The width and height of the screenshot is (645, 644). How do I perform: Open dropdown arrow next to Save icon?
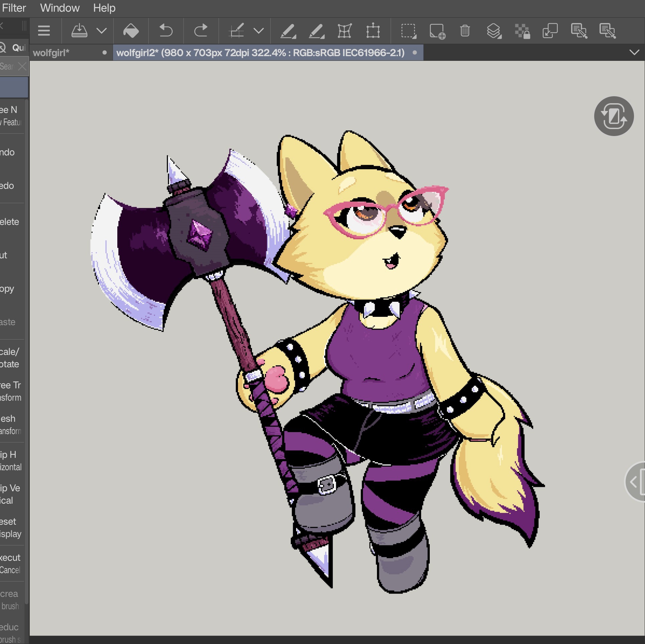point(102,31)
